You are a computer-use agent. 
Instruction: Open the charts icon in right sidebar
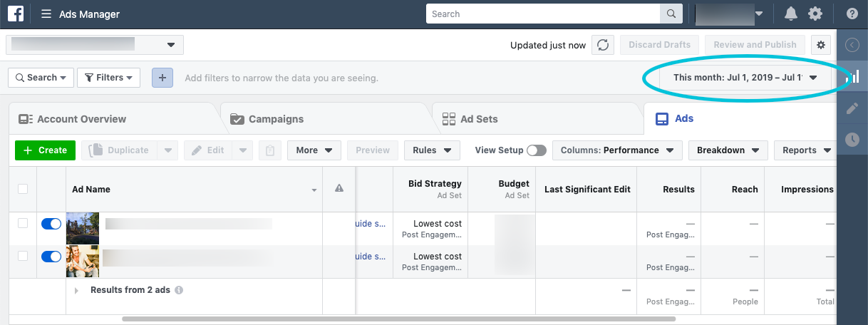[x=852, y=76]
